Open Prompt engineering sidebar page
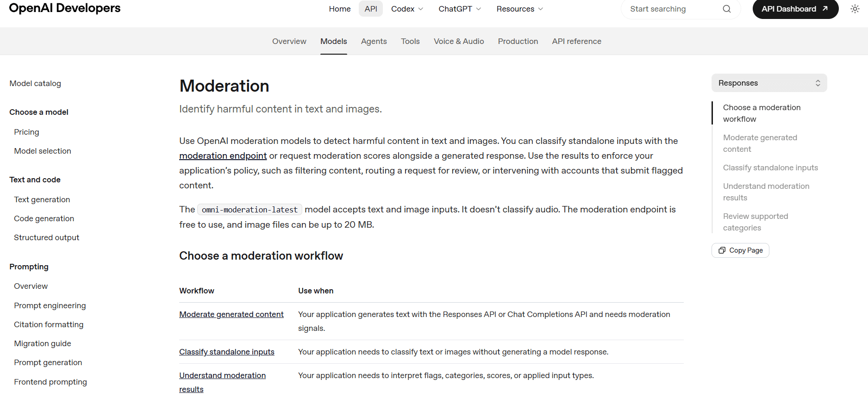 tap(50, 305)
